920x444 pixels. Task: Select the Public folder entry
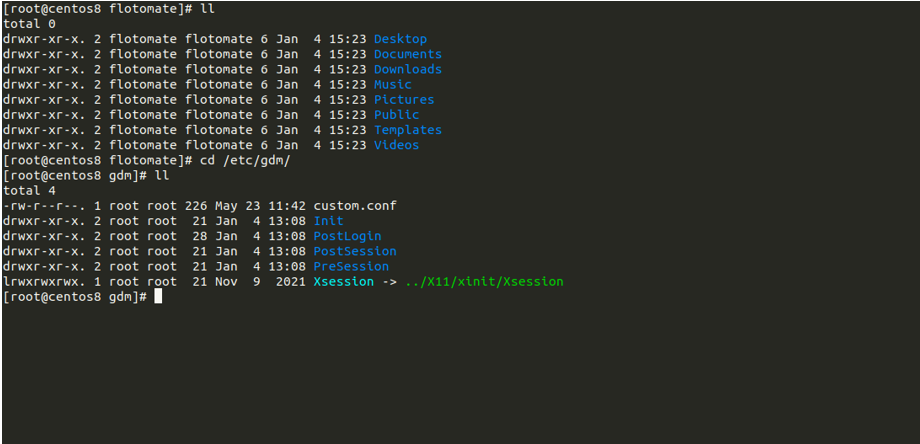click(x=396, y=114)
